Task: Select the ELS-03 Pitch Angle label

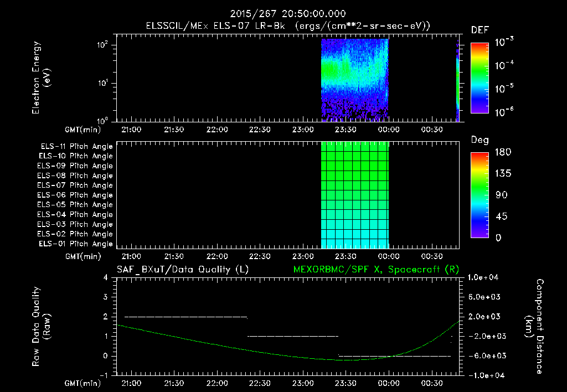Action: tap(75, 224)
